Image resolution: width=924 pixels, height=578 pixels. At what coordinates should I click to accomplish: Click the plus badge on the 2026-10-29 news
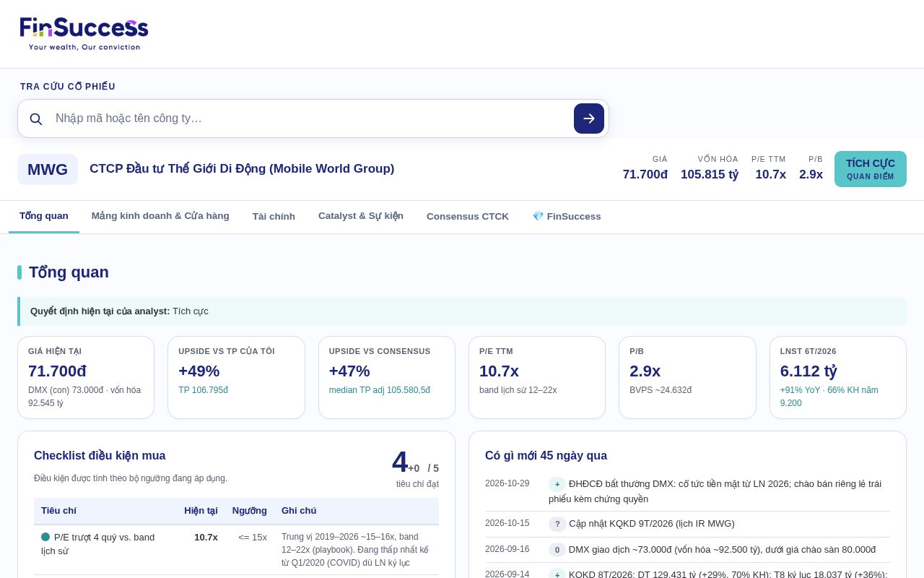[557, 484]
